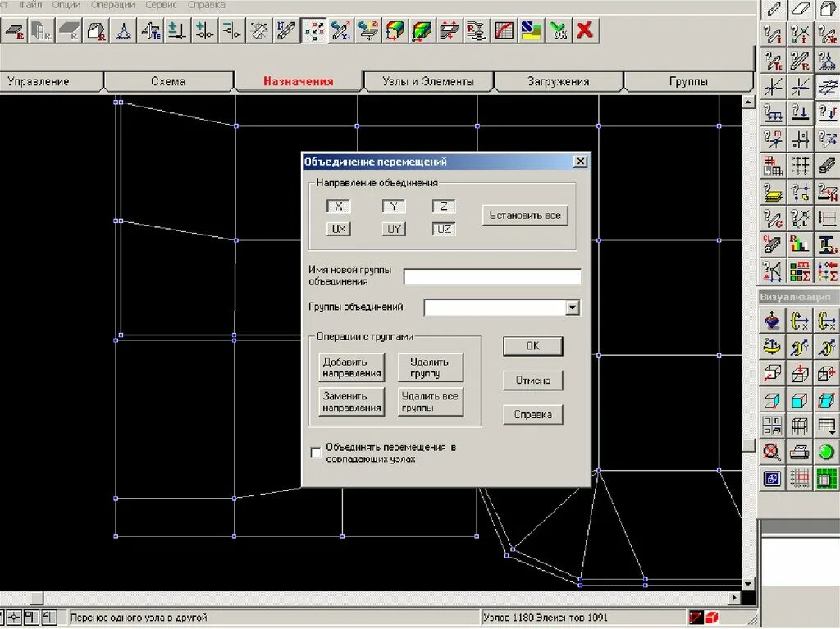Image resolution: width=840 pixels, height=629 pixels.
Task: Open the Узлы и Элементы tab
Action: click(x=428, y=81)
